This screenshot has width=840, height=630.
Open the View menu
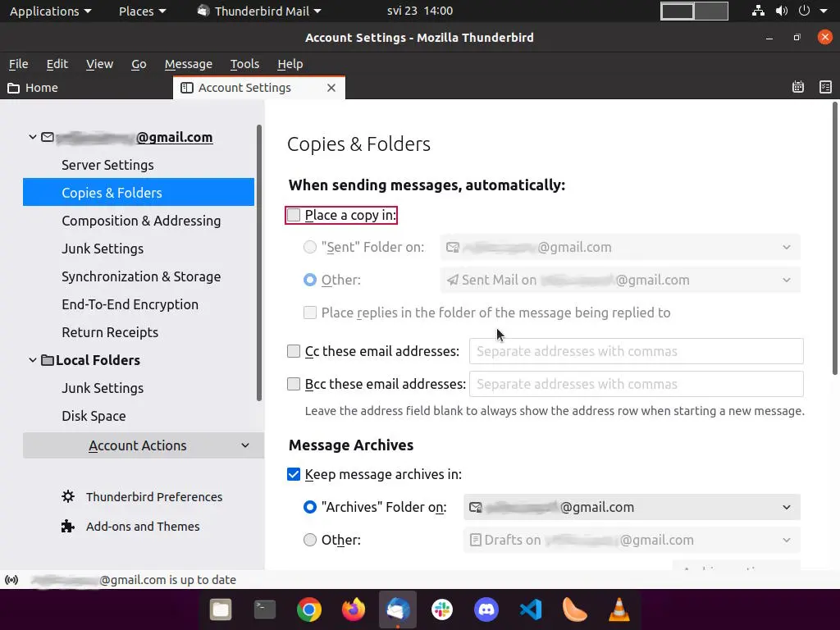tap(99, 64)
